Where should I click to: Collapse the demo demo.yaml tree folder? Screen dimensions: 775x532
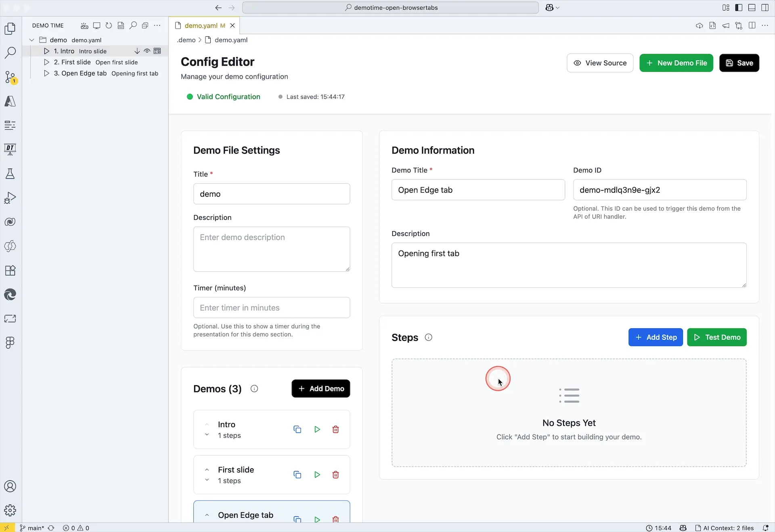32,40
